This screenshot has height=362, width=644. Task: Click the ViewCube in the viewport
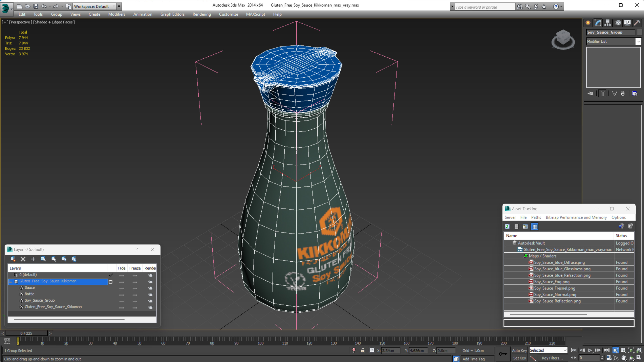click(x=563, y=39)
